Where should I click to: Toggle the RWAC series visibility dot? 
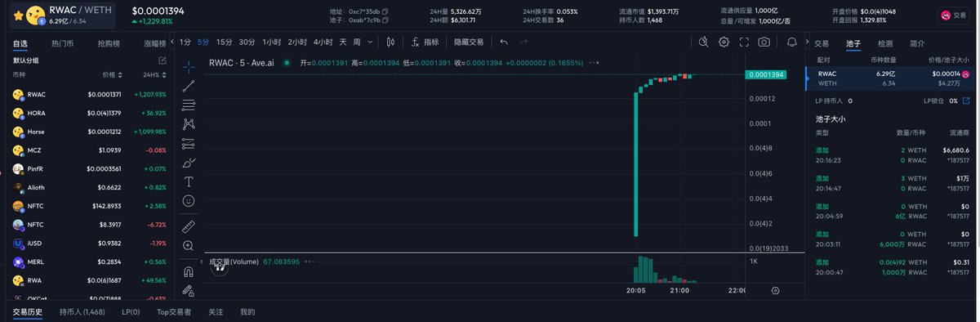286,62
